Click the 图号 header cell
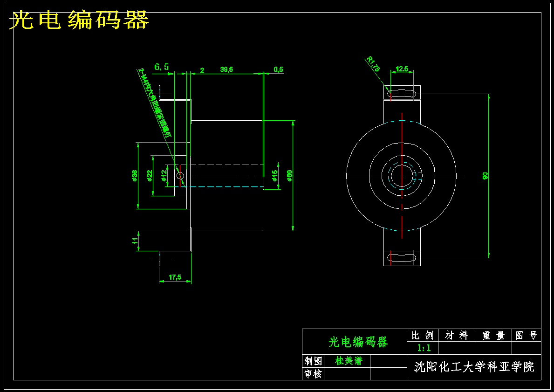Viewport: 554px width, 392px height. [x=527, y=336]
